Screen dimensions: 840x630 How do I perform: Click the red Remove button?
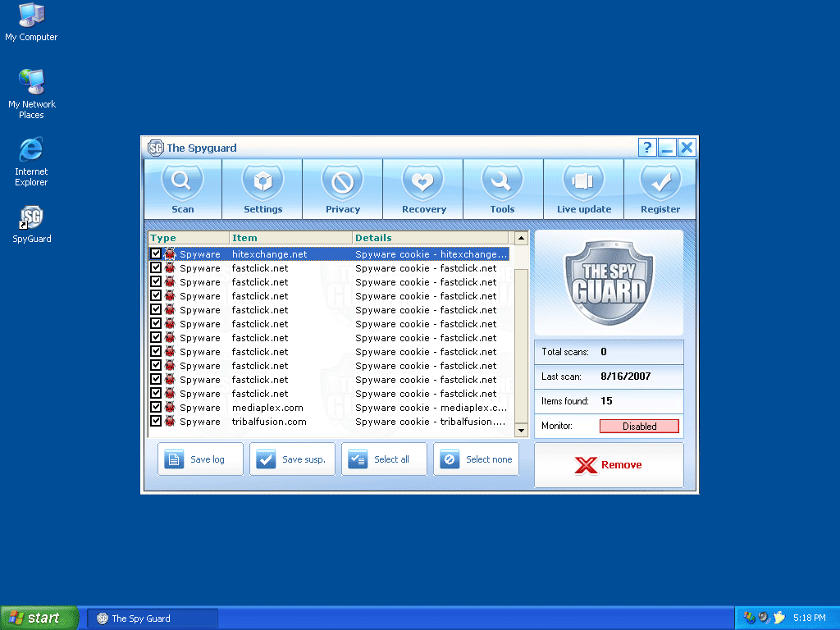point(609,465)
